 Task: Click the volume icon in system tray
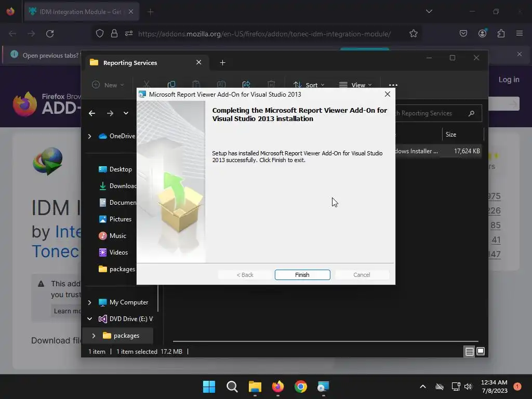click(468, 387)
